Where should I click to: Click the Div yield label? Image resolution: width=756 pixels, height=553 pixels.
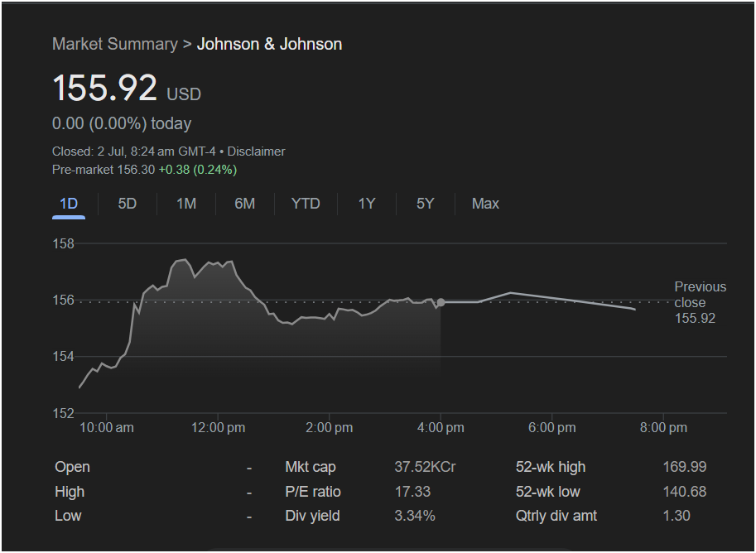pos(312,516)
